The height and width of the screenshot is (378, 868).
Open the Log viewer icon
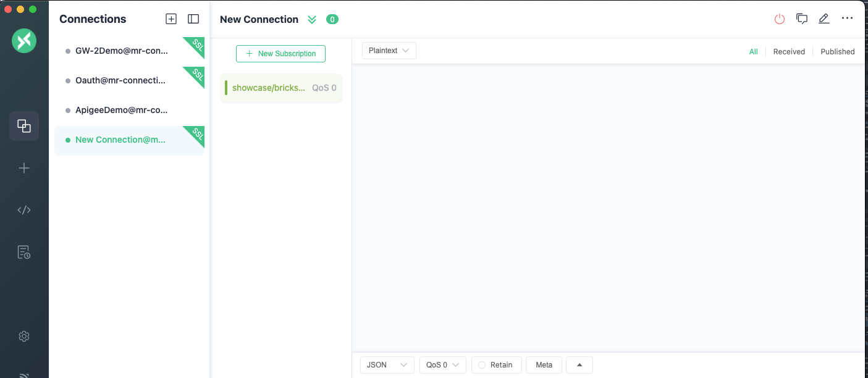pos(24,252)
